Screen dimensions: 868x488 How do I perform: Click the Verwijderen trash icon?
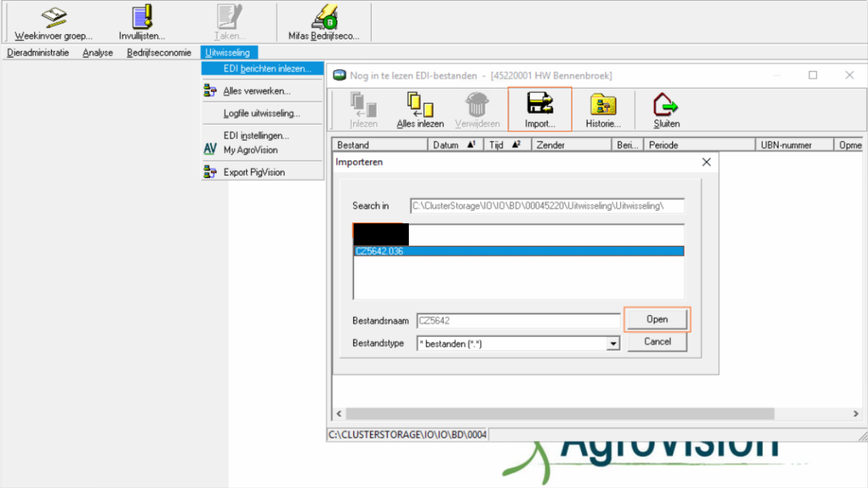click(477, 104)
